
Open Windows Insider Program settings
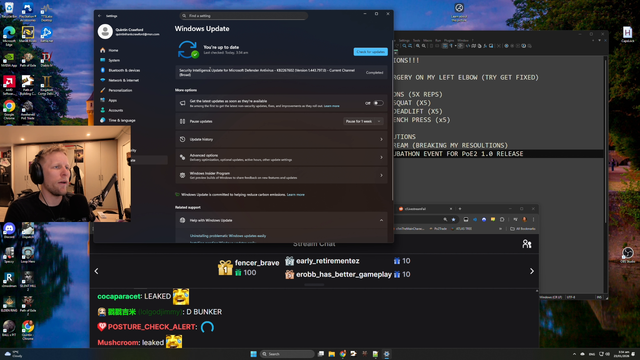coord(281,175)
